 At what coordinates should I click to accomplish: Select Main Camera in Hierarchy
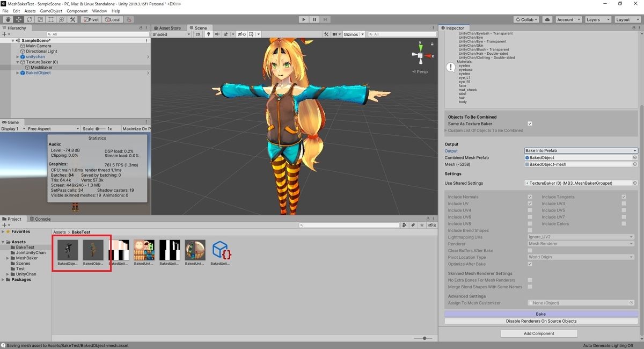click(39, 46)
